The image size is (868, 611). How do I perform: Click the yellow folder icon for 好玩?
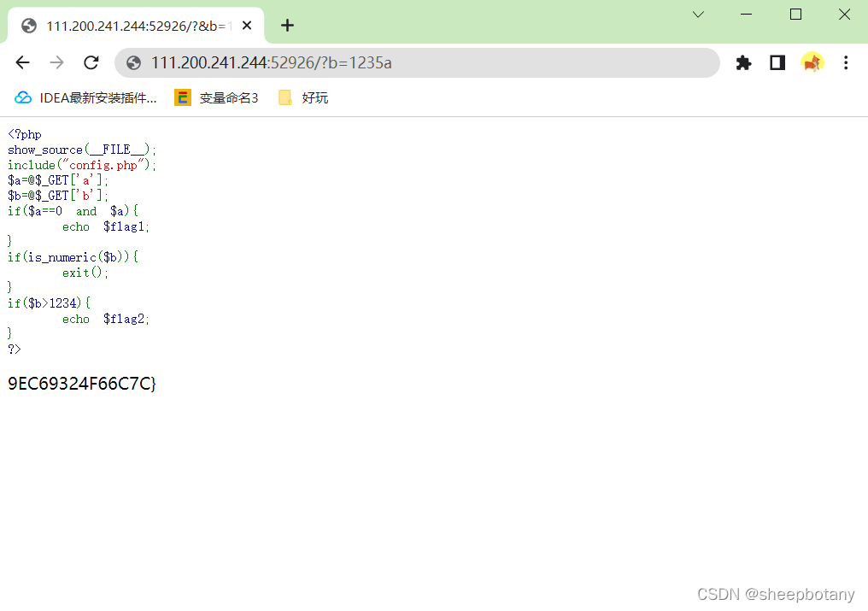(285, 98)
